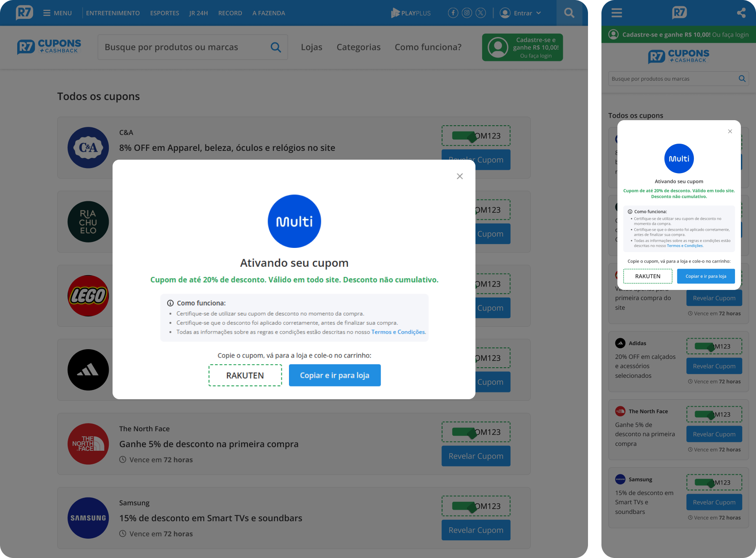756x558 pixels.
Task: Click the desktop title '8% OFF em Apparel, beleza, óculos'
Action: tap(227, 148)
